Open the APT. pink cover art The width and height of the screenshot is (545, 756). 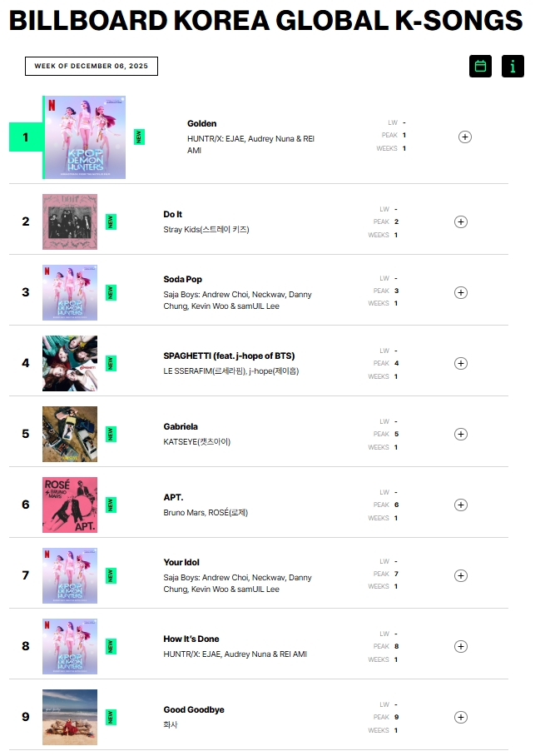click(70, 505)
